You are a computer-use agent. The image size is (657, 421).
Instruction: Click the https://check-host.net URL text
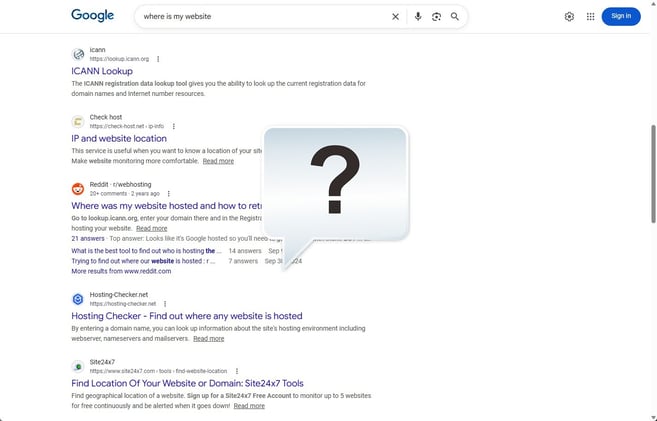coord(127,126)
